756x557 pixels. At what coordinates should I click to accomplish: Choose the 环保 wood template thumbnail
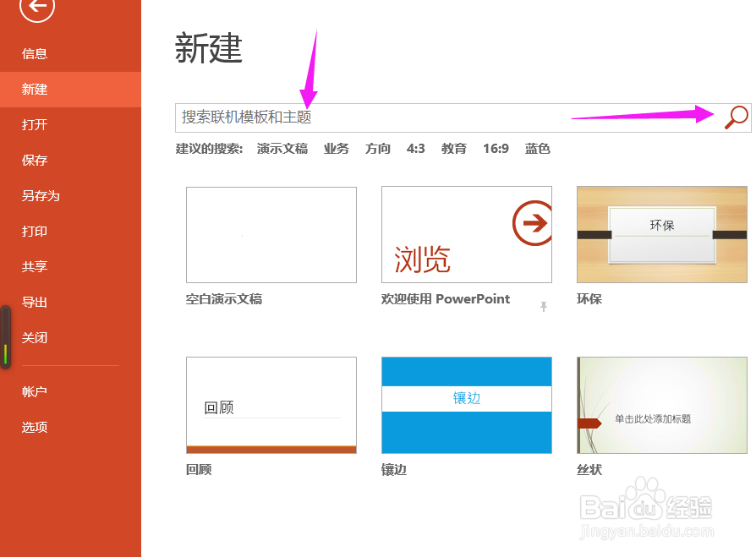pos(662,235)
